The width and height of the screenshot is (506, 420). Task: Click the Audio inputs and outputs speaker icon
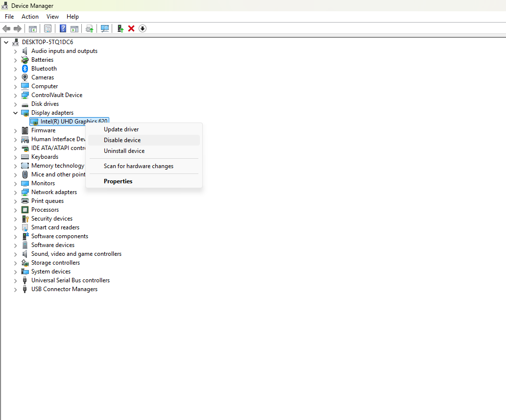click(25, 51)
